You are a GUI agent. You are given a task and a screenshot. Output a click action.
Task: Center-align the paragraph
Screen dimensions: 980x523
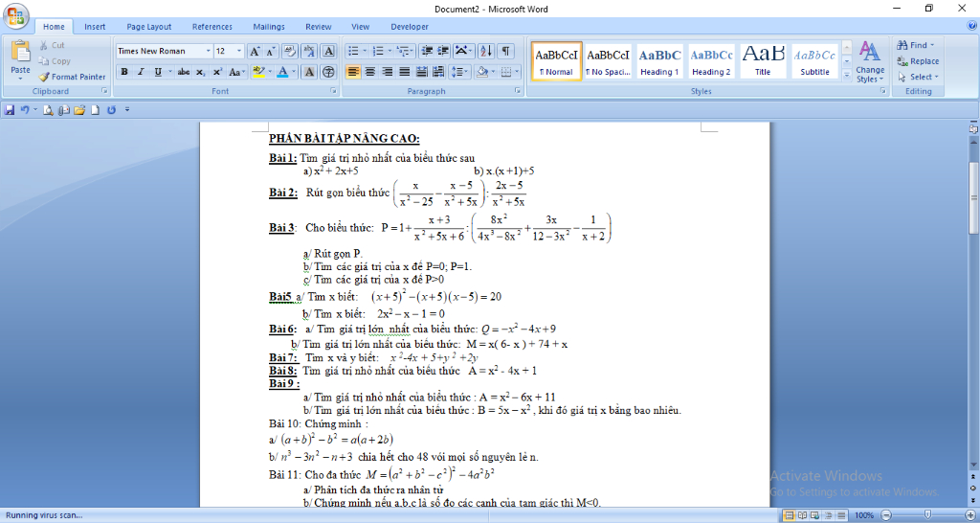(x=370, y=72)
